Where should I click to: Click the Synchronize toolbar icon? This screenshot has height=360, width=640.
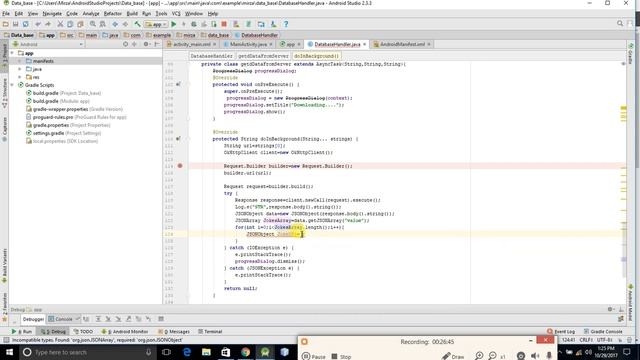coord(25,24)
